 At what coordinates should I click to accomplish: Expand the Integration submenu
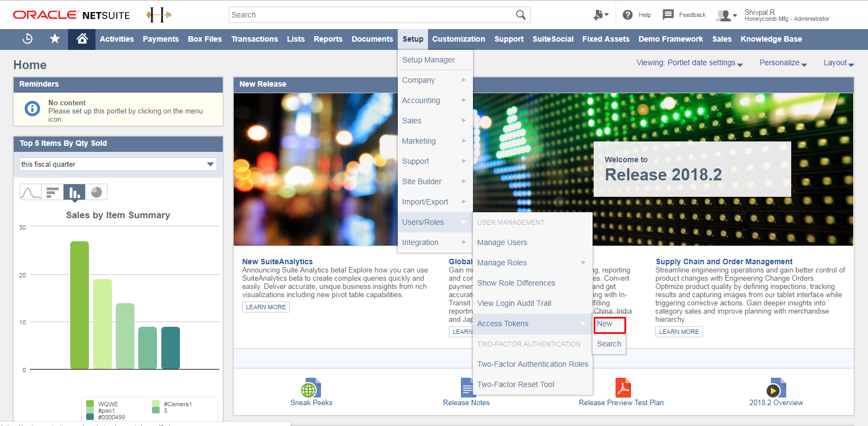[x=435, y=242]
